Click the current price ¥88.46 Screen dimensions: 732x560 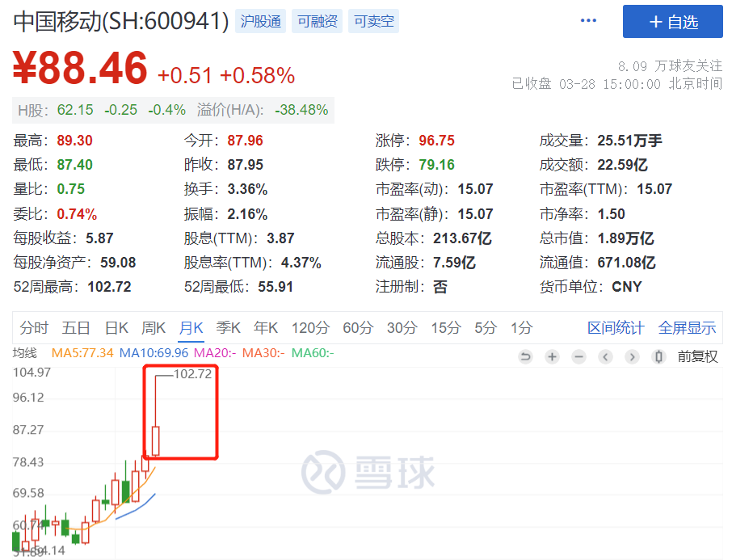[80, 68]
